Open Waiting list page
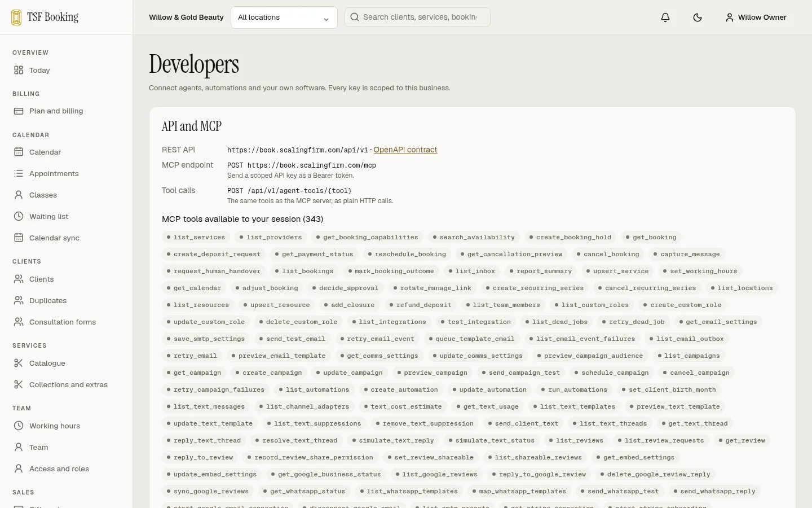 point(67,217)
